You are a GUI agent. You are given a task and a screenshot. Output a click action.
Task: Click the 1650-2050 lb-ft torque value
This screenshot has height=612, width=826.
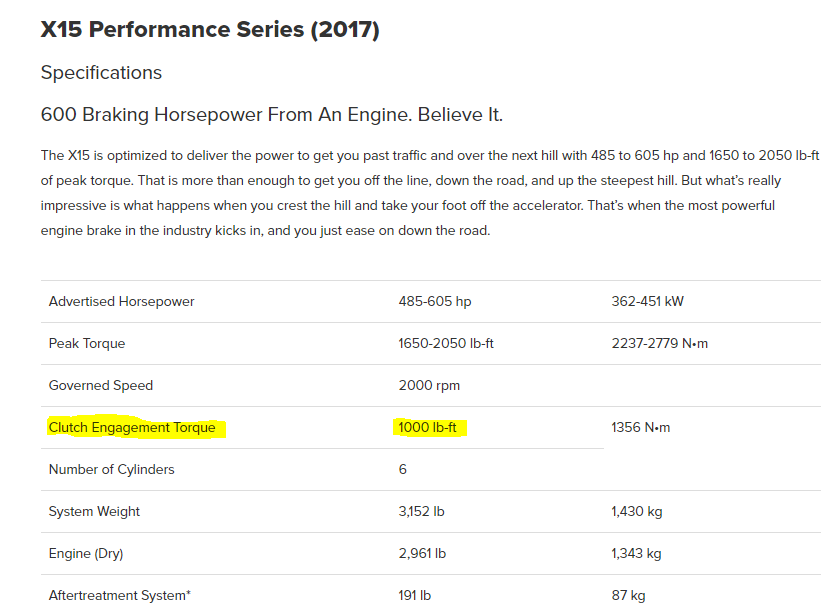[x=446, y=344]
